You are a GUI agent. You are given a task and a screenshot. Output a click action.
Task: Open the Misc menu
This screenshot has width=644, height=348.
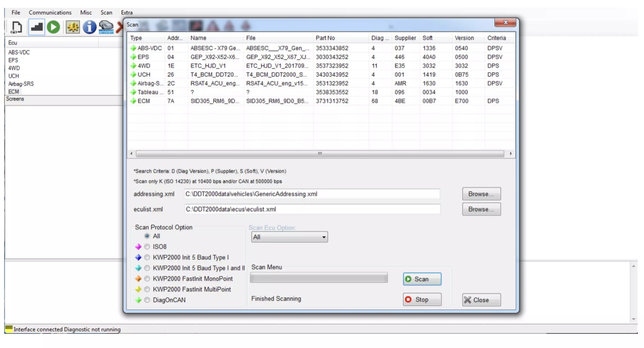[86, 13]
